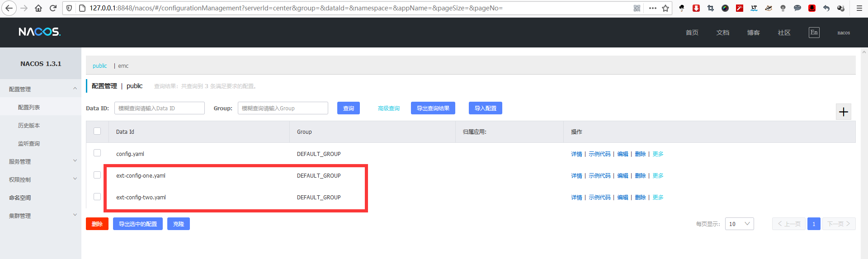This screenshot has width=868, height=259.
Task: Click the blue 查询 search button
Action: tap(348, 108)
